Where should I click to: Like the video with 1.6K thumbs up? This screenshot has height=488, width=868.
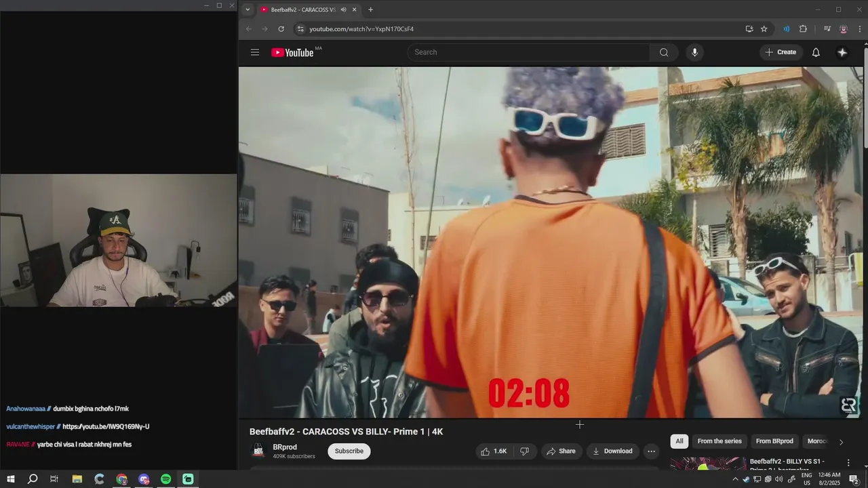tap(494, 451)
